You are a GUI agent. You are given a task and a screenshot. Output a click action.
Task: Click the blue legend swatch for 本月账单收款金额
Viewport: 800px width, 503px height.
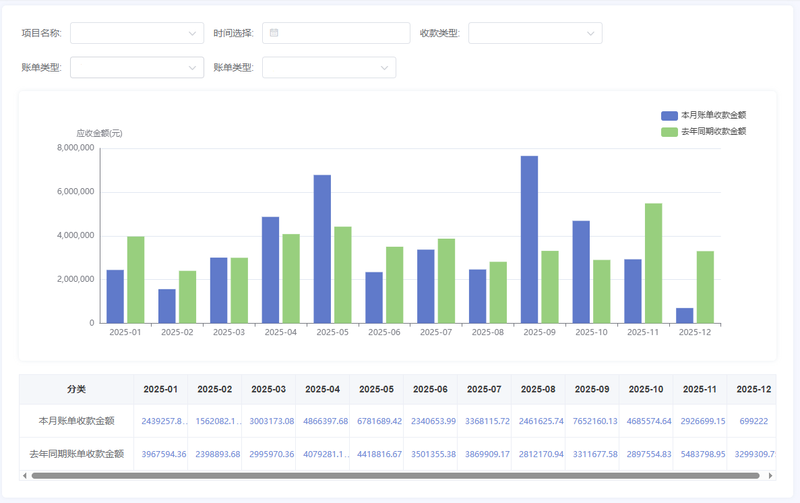[x=669, y=115]
